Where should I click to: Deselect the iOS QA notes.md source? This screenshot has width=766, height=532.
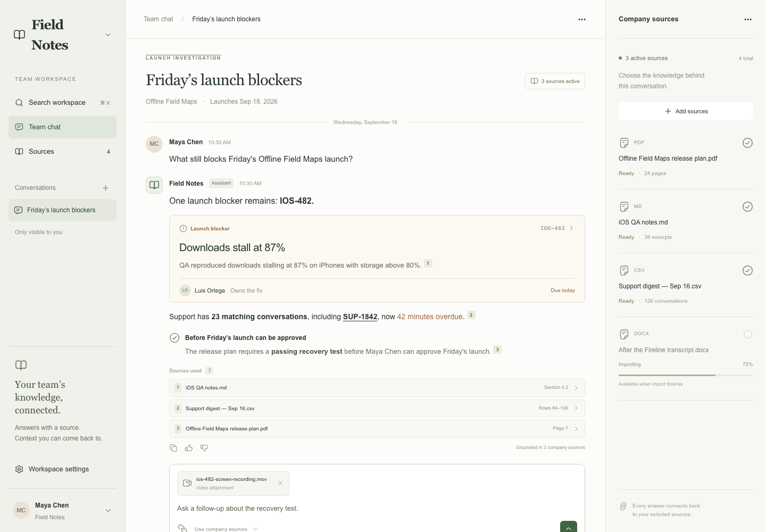point(747,206)
